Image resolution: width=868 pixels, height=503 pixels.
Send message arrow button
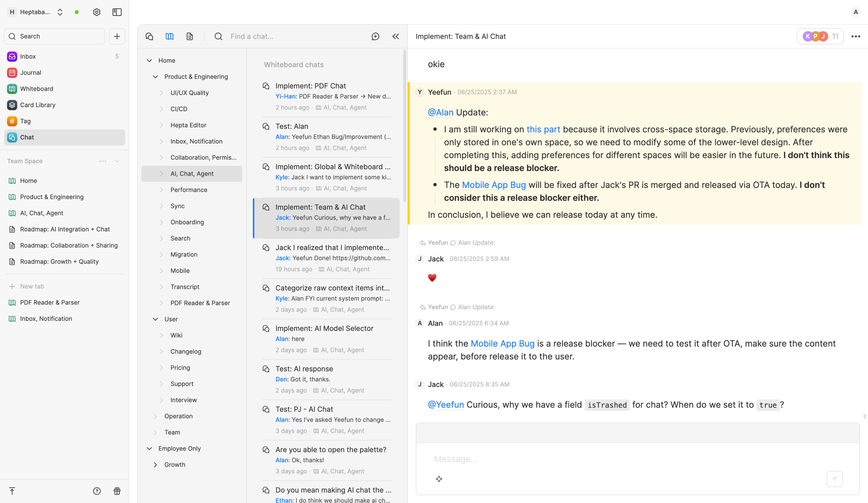pyautogui.click(x=835, y=479)
